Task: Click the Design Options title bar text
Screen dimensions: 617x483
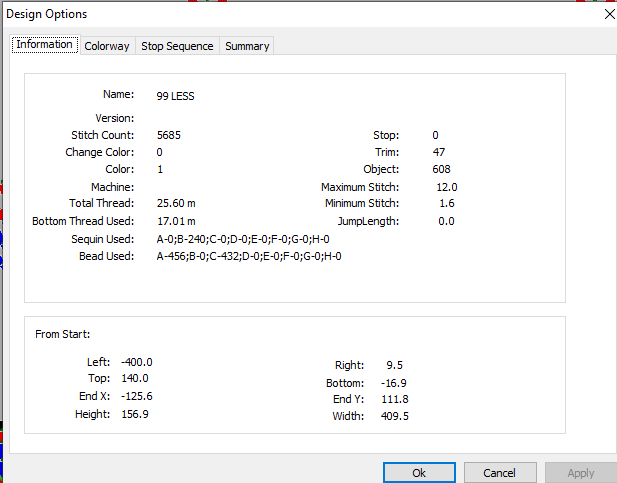Action: [47, 14]
